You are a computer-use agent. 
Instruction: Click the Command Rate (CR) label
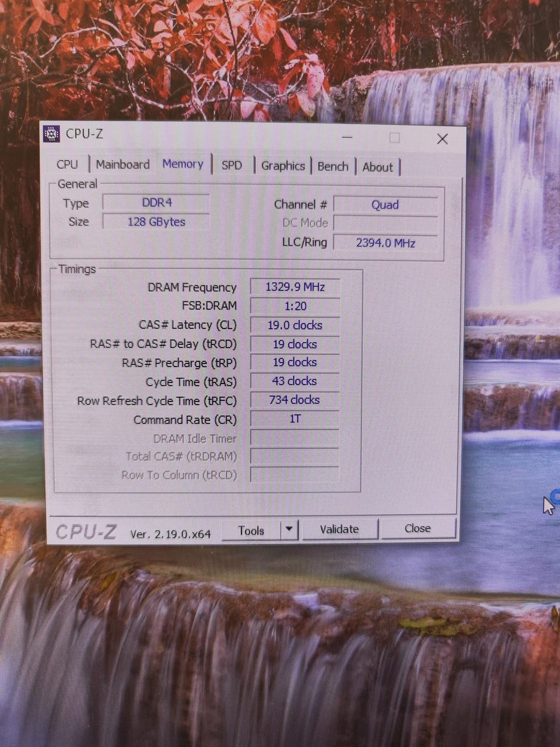[185, 420]
